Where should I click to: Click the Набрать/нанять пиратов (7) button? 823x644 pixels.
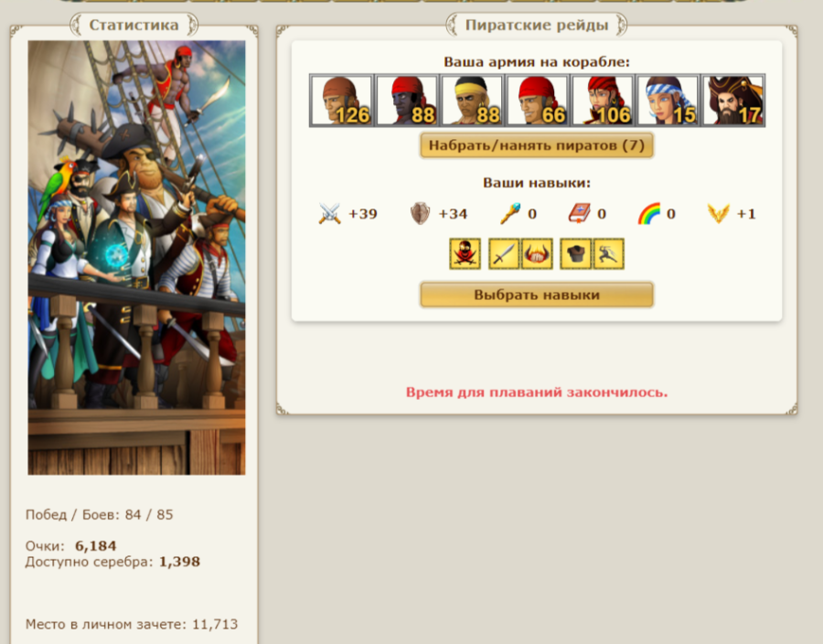(x=537, y=145)
